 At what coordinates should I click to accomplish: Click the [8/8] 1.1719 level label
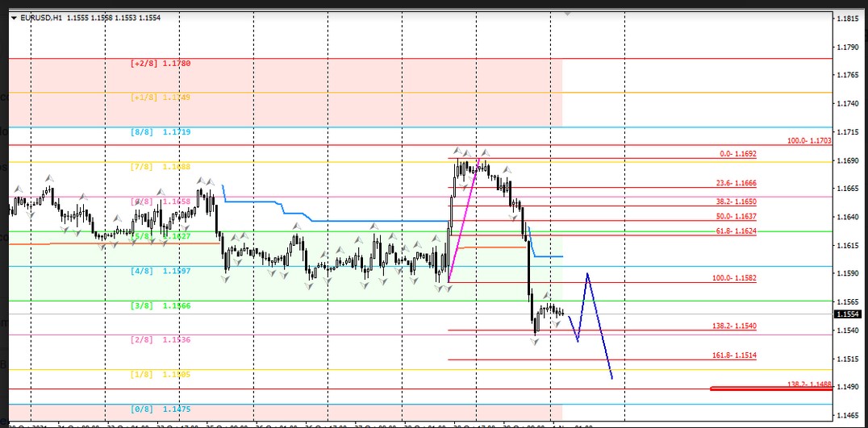pyautogui.click(x=161, y=131)
